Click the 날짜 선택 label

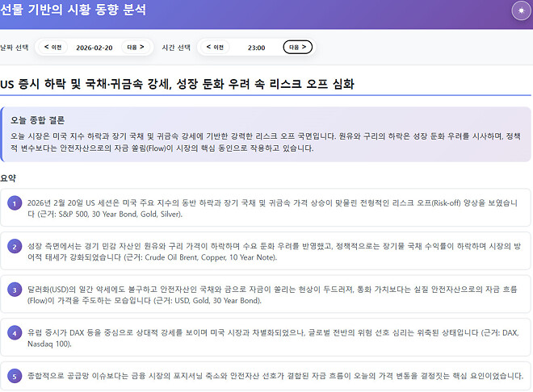pos(15,48)
